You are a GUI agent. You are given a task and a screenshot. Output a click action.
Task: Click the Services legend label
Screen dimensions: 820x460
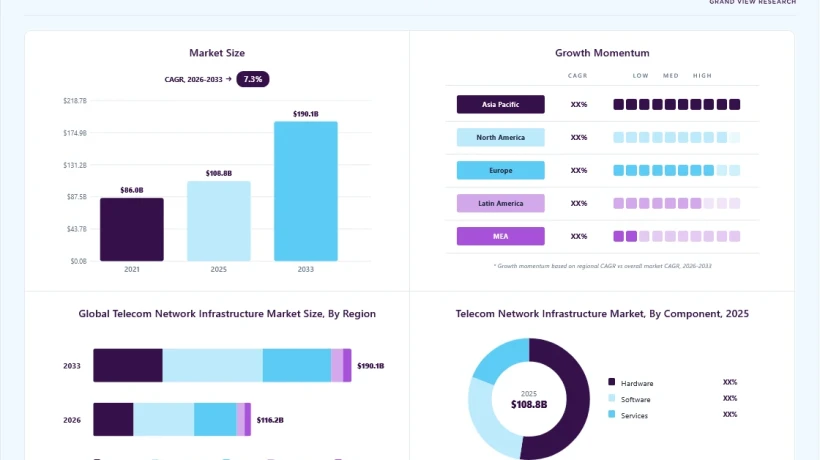[634, 416]
